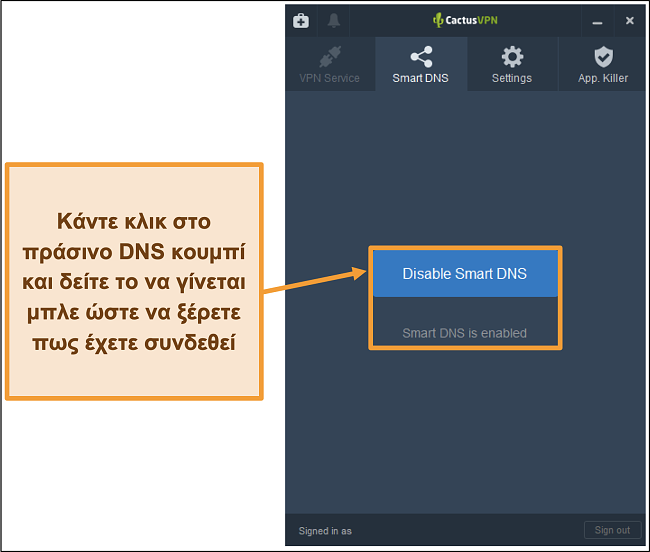Click the Smart DNS is enabled status text
The image size is (650, 552).
point(465,333)
